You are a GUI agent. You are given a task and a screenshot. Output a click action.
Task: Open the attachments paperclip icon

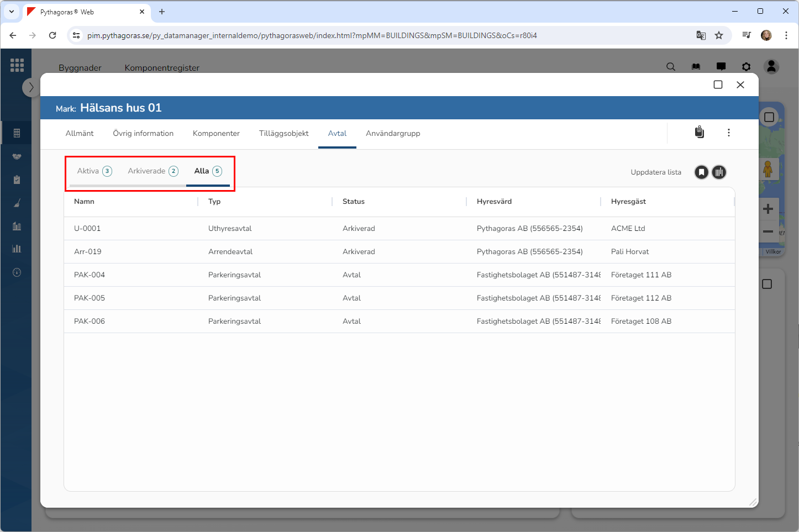700,133
